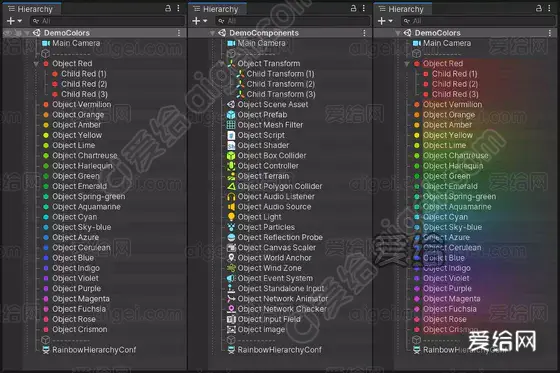Open the plus create dropdown in plain DemoColors panel
The height and width of the screenshot is (373, 560).
(14, 21)
